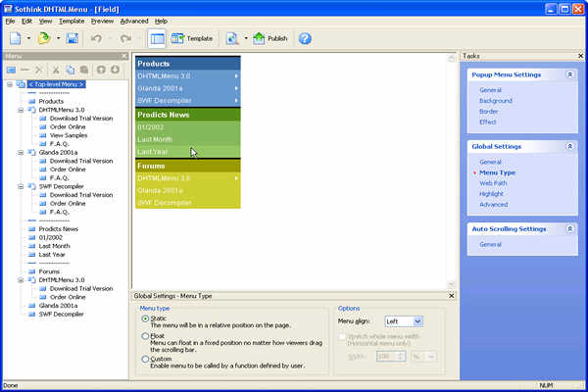Screen dimensions: 588x392
Task: Click Products header in preview menu
Action: tap(187, 64)
